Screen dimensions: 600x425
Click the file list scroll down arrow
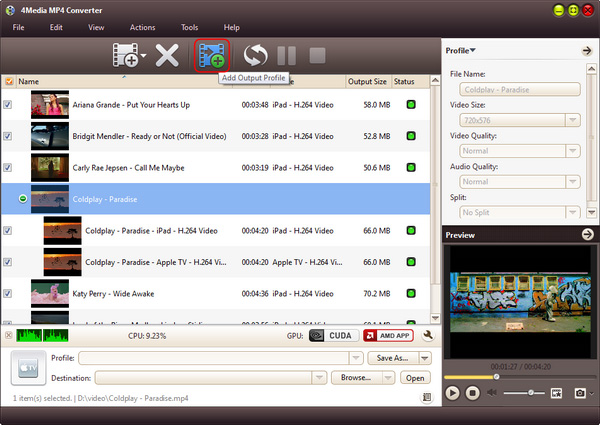click(x=435, y=318)
